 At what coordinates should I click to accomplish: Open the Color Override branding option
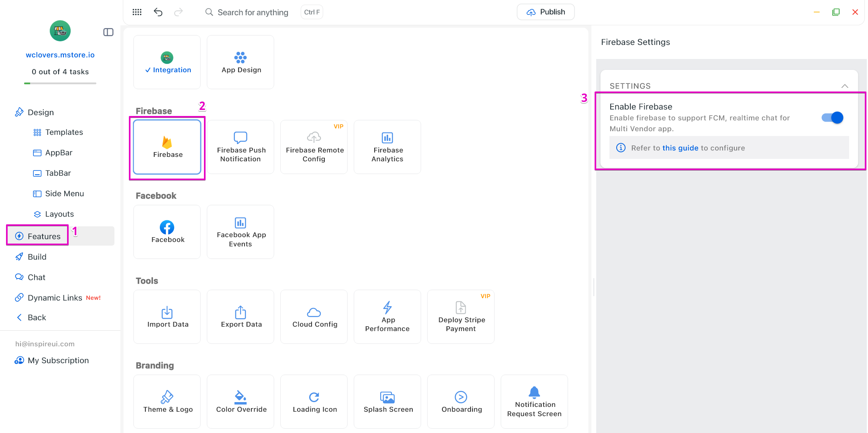(240, 402)
